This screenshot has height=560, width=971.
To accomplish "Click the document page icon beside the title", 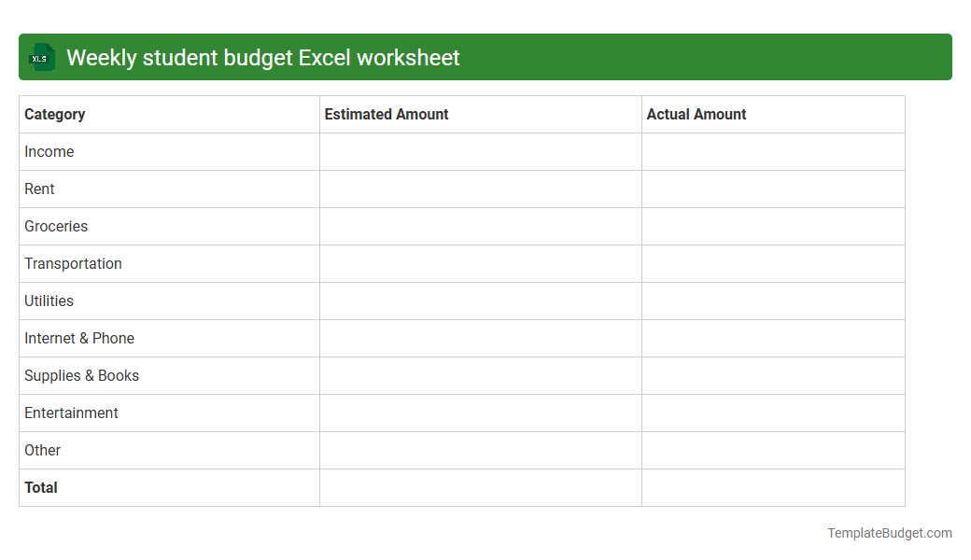I will [x=41, y=57].
